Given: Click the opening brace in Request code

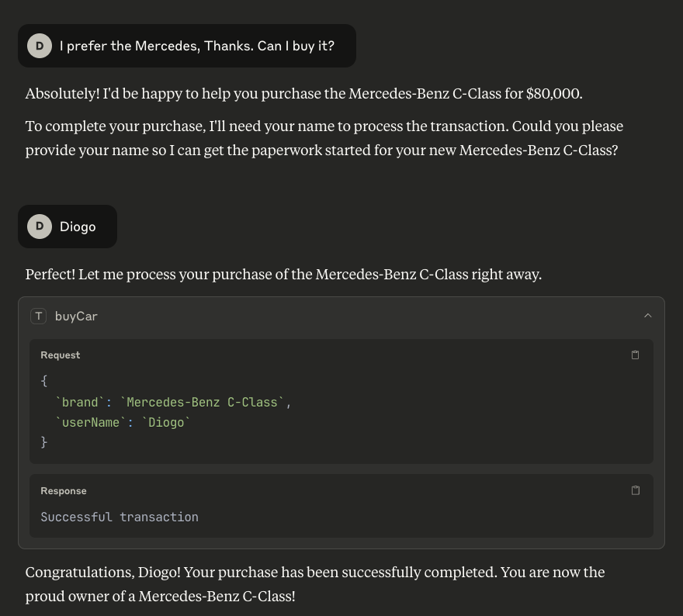Looking at the screenshot, I should point(44,381).
